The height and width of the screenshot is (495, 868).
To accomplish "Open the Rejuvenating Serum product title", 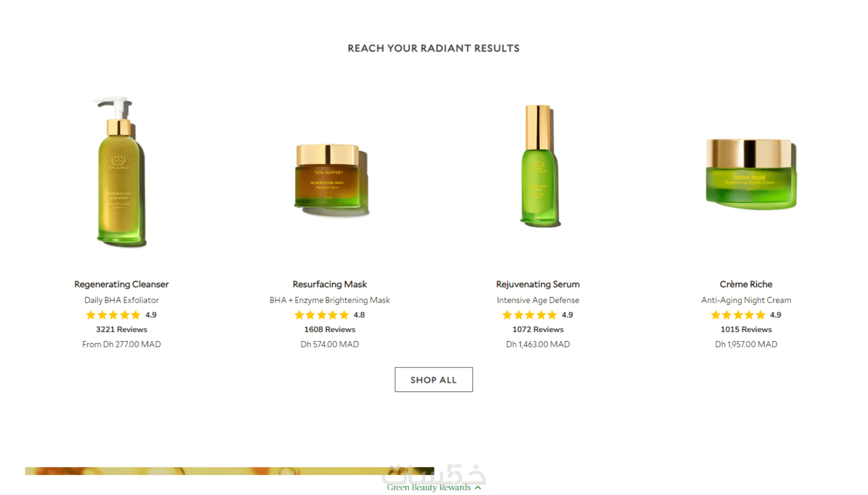I will pyautogui.click(x=538, y=284).
